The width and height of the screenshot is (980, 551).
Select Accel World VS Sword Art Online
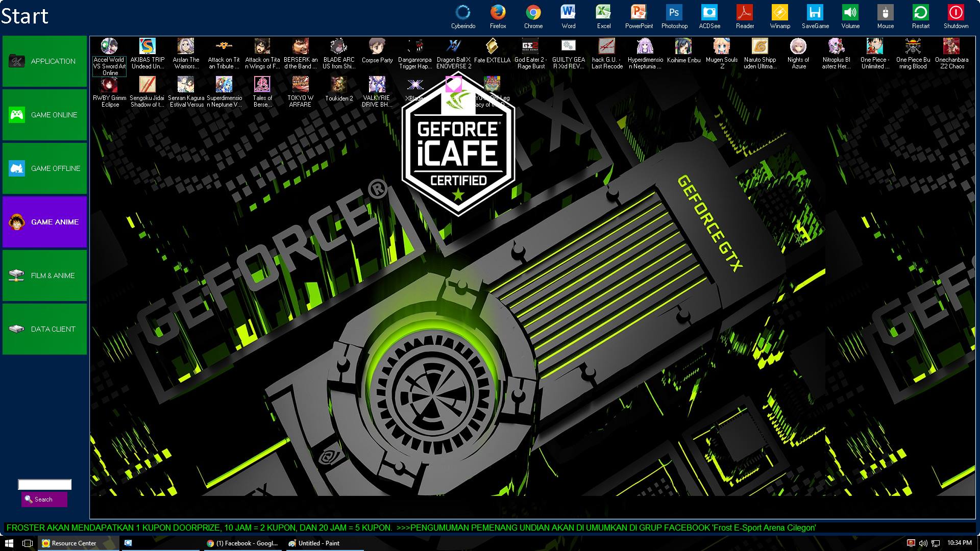109,57
